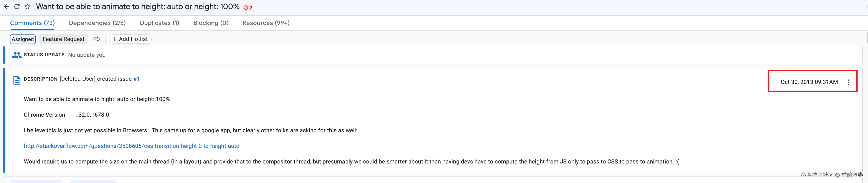The height and width of the screenshot is (183, 868).
Task: Open the stackoverflow.com css-transition link
Action: tap(131, 146)
